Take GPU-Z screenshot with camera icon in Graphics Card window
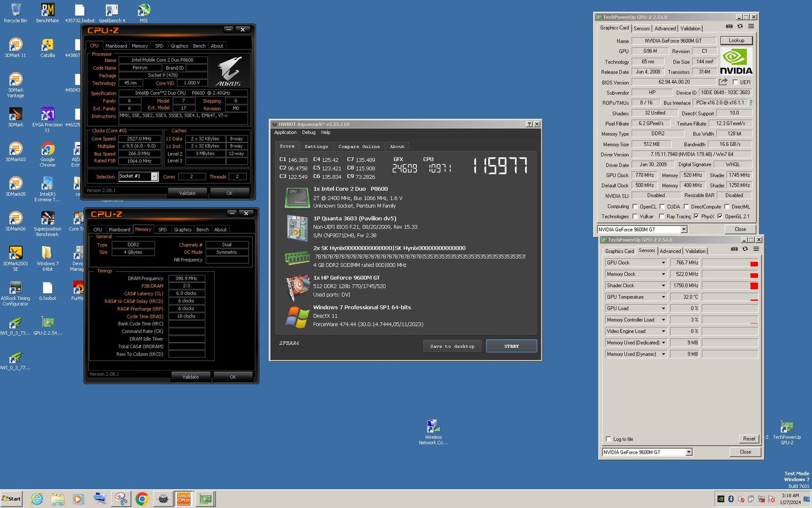 (729, 27)
